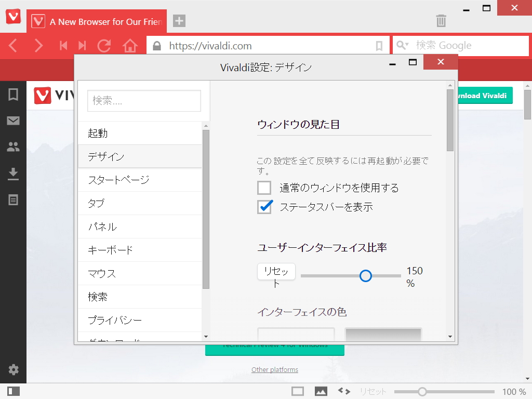The width and height of the screenshot is (532, 399).
Task: Open the Other platforms link
Action: tap(274, 369)
